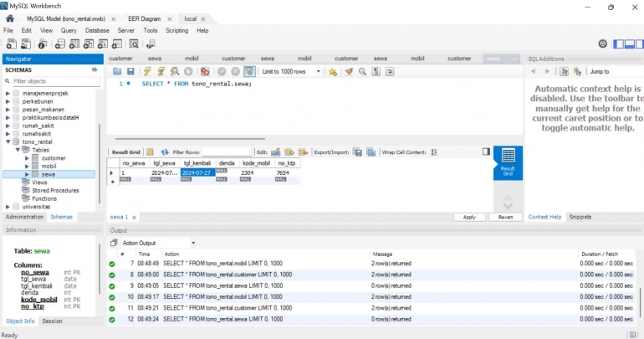Image resolution: width=644 pixels, height=339 pixels.
Task: Click the Find magnifier icon in editor toolbar
Action: click(362, 72)
